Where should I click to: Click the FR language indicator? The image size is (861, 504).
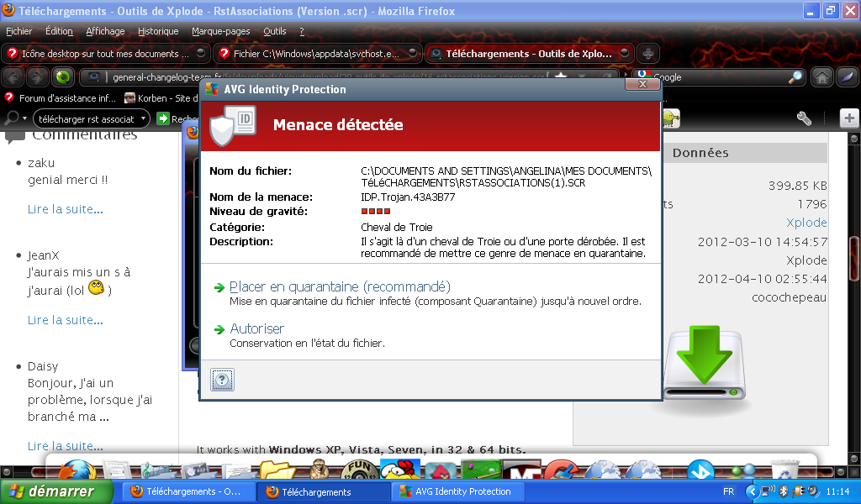(x=729, y=492)
